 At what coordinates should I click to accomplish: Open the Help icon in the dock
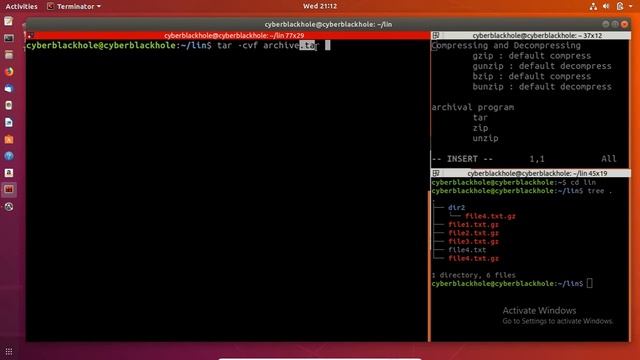point(9,156)
